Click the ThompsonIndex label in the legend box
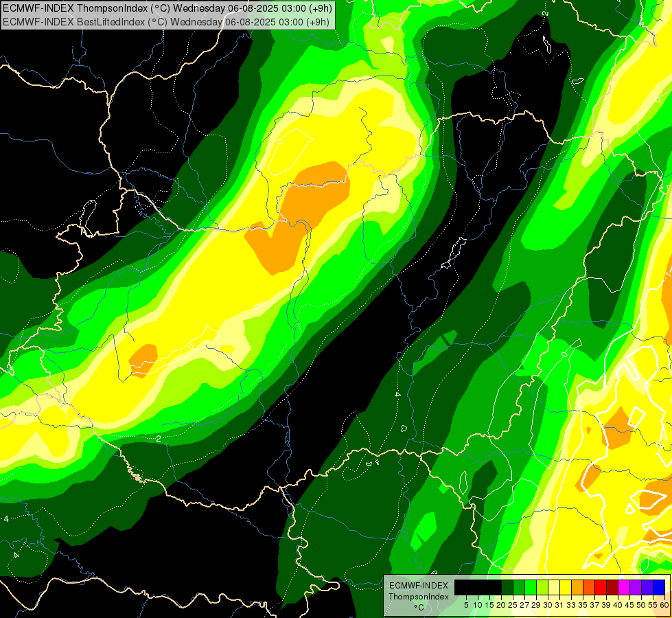This screenshot has width=672, height=618. tap(418, 597)
